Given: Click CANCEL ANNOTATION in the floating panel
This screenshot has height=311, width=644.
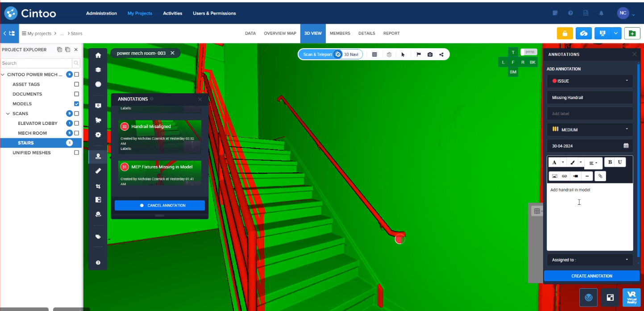Looking at the screenshot, I should click(159, 205).
